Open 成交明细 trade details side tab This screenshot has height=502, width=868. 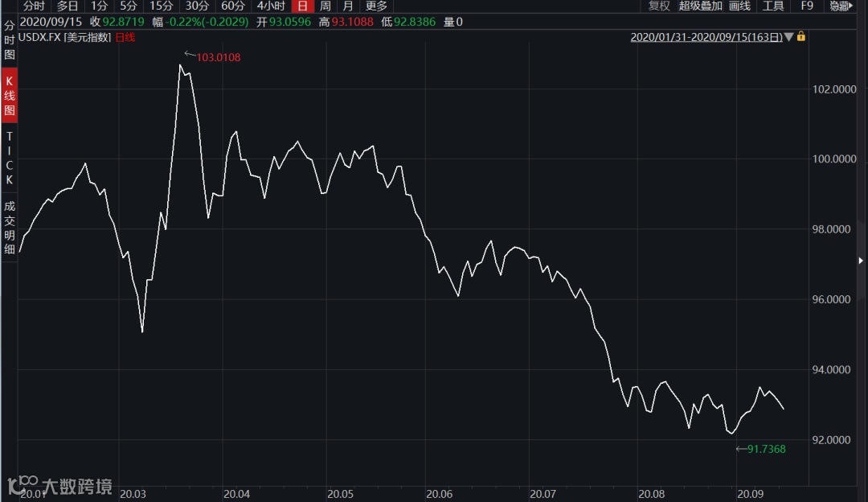[x=10, y=228]
